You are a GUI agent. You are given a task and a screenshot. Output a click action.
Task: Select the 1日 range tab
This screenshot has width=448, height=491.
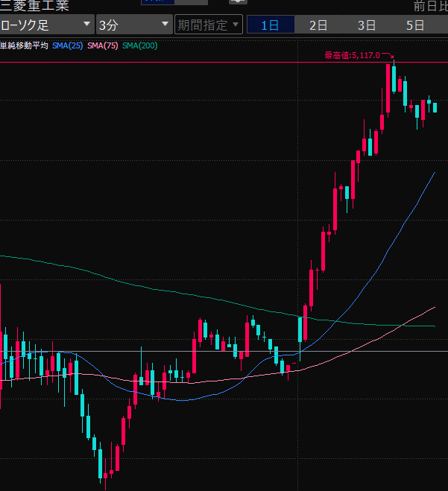click(270, 25)
